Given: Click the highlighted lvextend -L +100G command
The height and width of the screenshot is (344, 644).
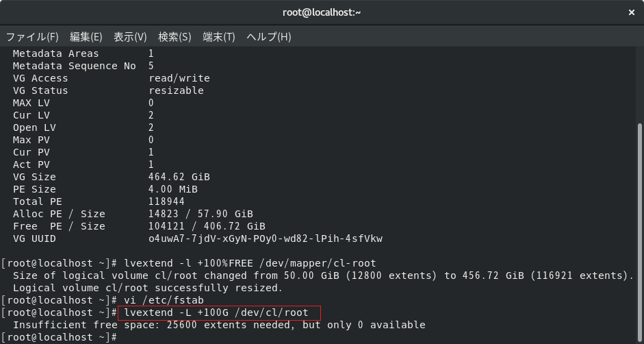Looking at the screenshot, I should [219, 312].
